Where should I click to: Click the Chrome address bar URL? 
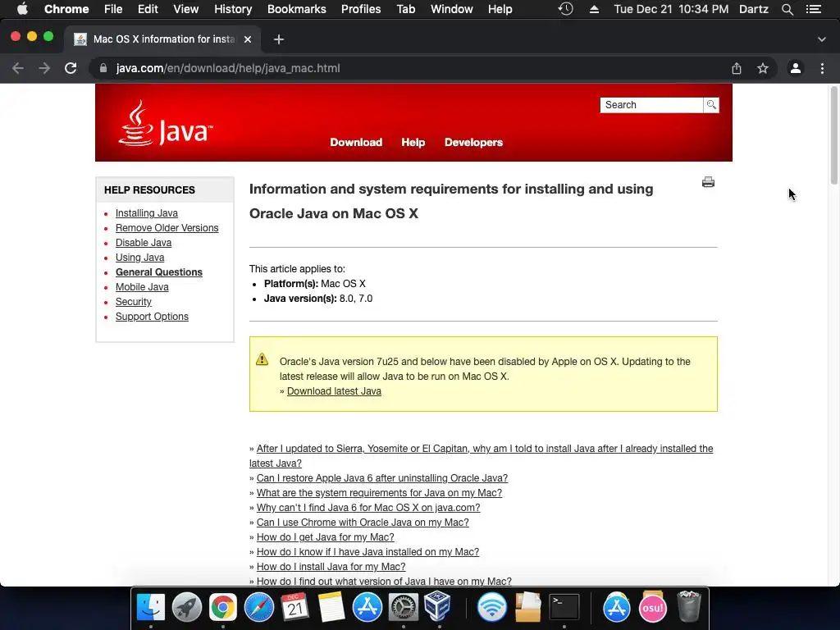tap(228, 68)
